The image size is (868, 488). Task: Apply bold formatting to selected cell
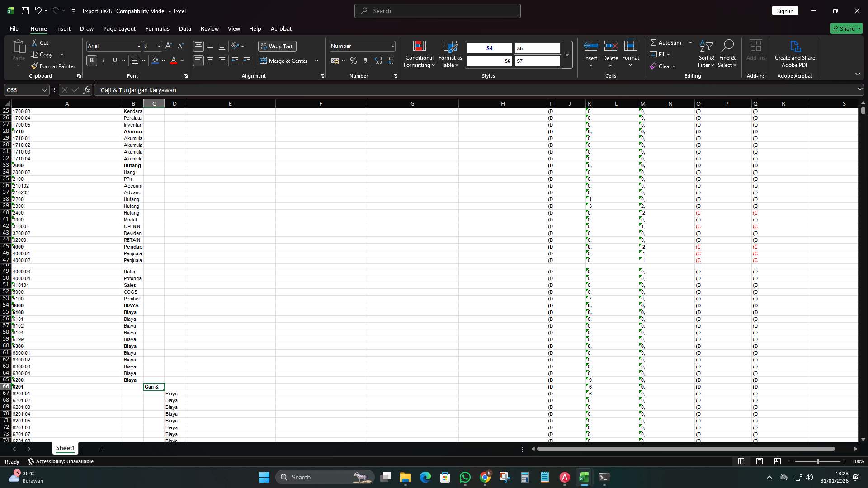tap(91, 60)
